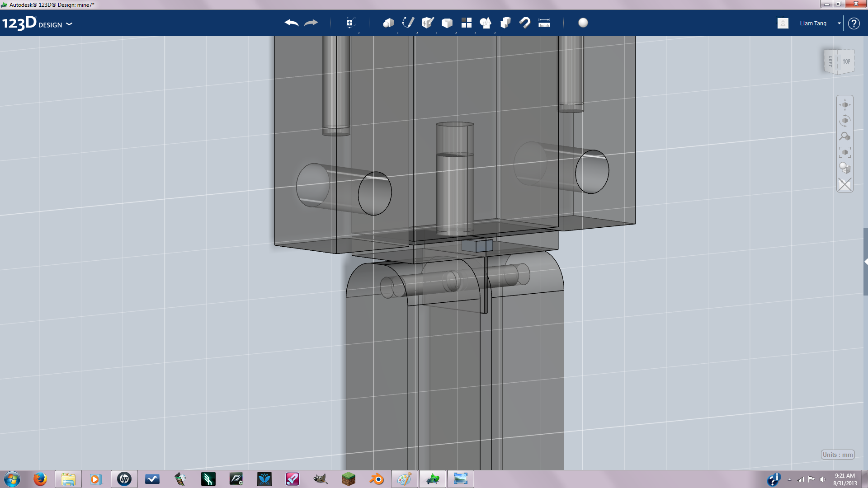Open File Explorer from the taskbar
The width and height of the screenshot is (868, 488).
(68, 479)
